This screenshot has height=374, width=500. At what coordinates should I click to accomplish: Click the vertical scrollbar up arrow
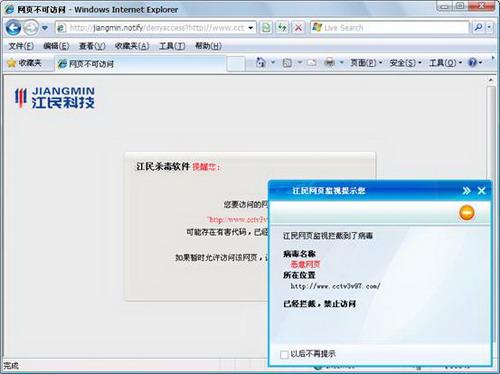[490, 80]
